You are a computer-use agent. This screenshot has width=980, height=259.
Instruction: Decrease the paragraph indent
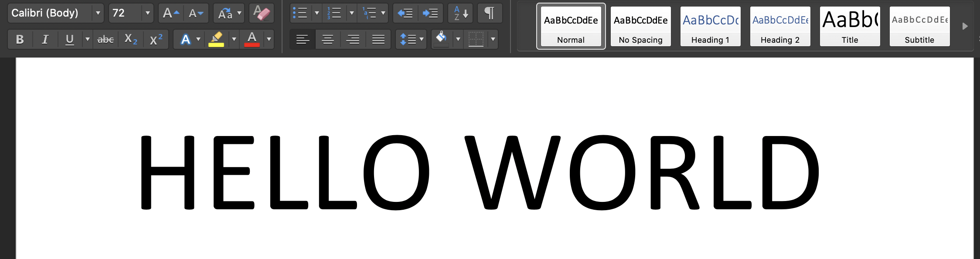click(x=405, y=13)
